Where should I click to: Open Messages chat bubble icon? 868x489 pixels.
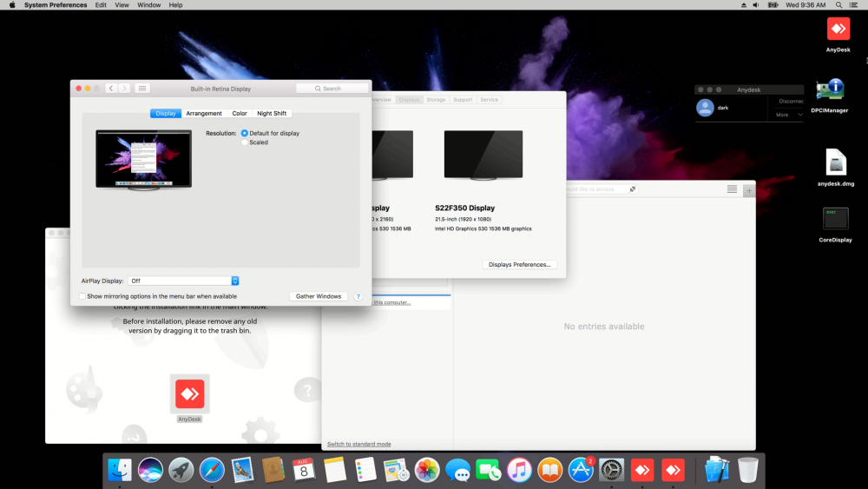point(457,470)
